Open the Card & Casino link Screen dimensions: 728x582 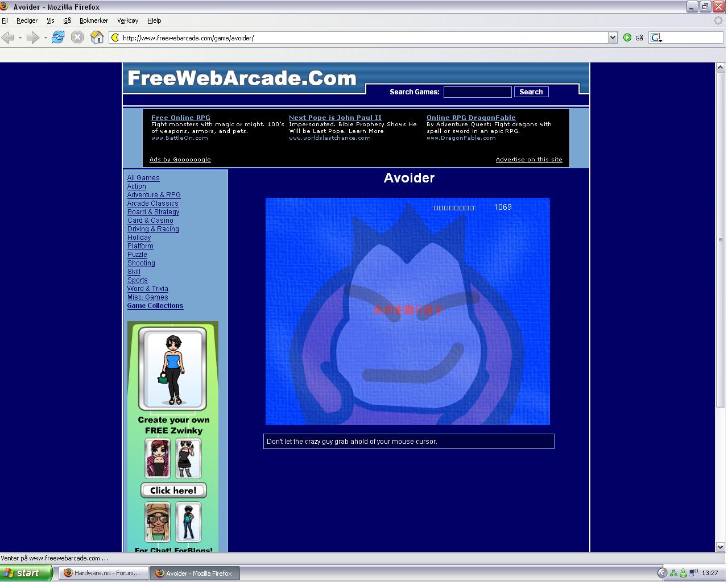pos(150,221)
